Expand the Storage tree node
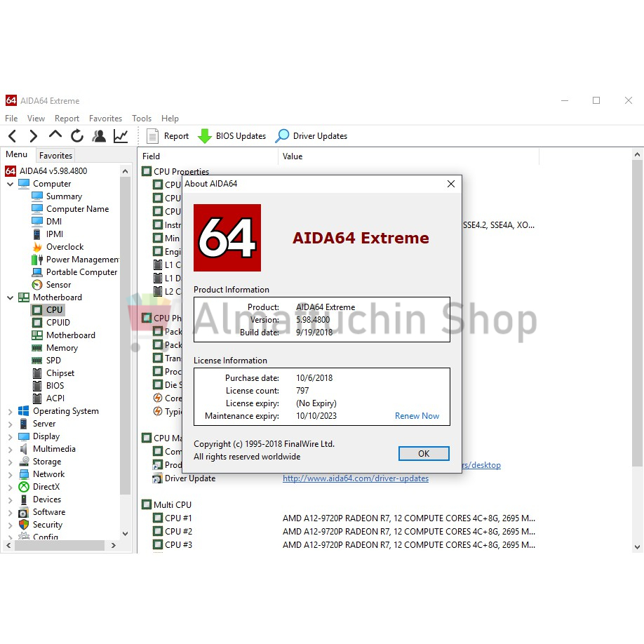This screenshot has height=644, width=644. click(x=11, y=462)
